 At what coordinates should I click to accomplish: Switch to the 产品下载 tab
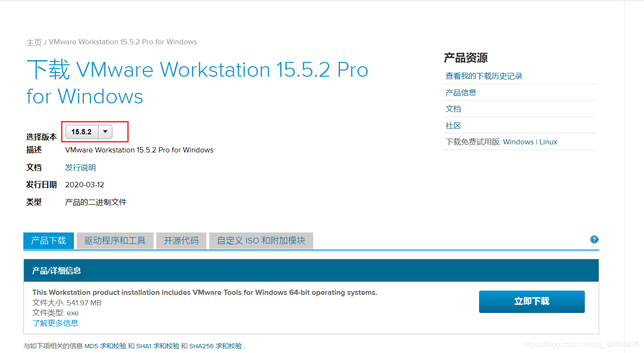[49, 241]
